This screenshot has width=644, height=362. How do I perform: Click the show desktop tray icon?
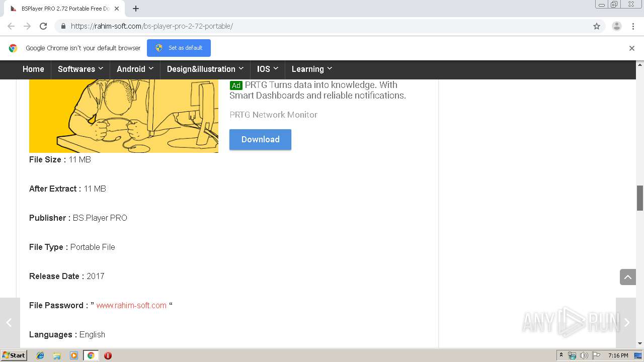click(x=638, y=355)
